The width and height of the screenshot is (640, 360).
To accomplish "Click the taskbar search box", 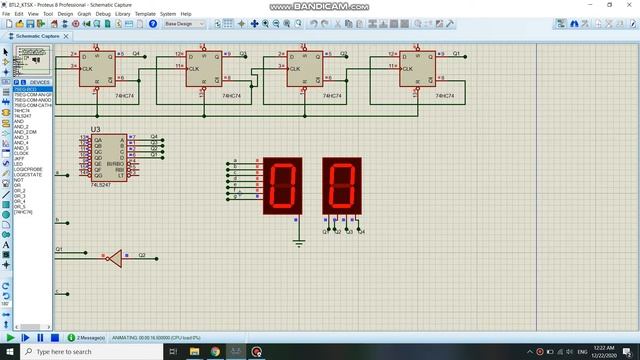I will pyautogui.click(x=91, y=351).
